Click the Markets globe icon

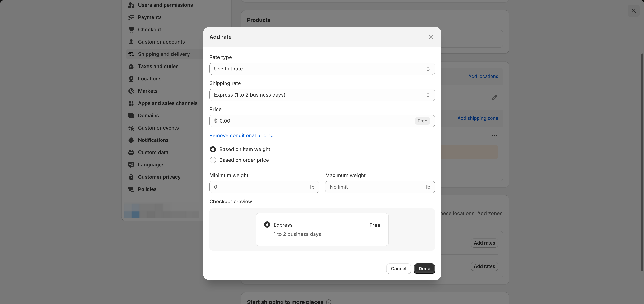[x=131, y=91]
